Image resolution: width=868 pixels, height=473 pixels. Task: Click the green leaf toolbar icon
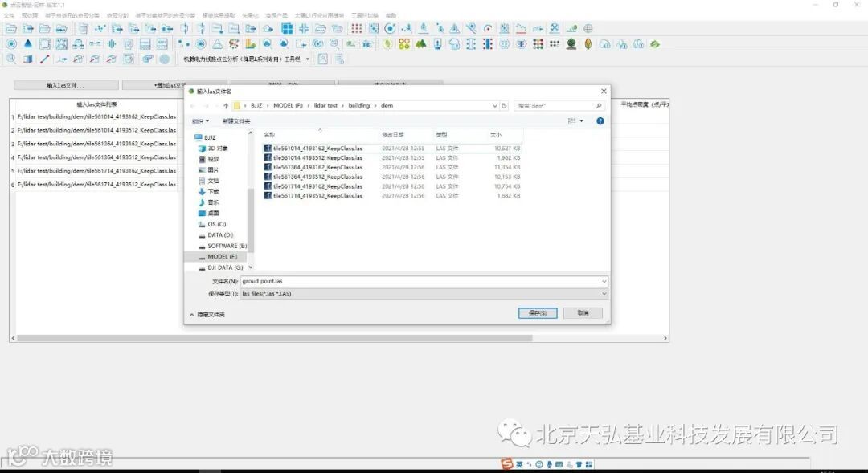[387, 43]
